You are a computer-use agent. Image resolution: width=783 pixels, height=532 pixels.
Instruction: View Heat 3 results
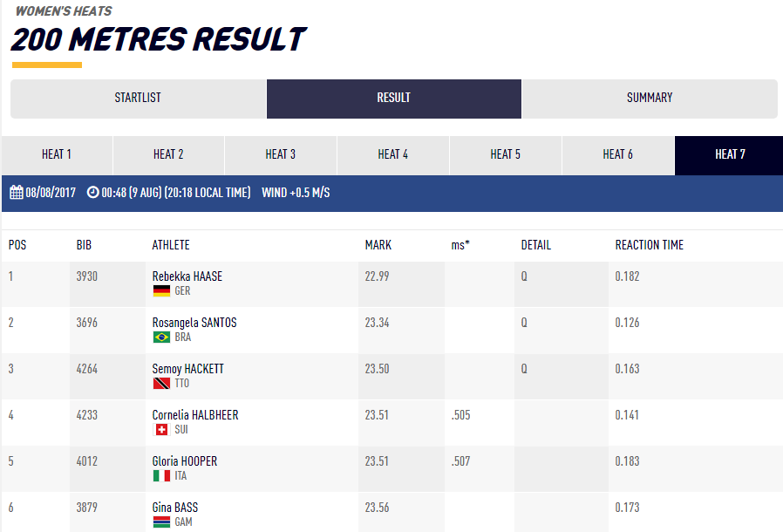tap(281, 155)
